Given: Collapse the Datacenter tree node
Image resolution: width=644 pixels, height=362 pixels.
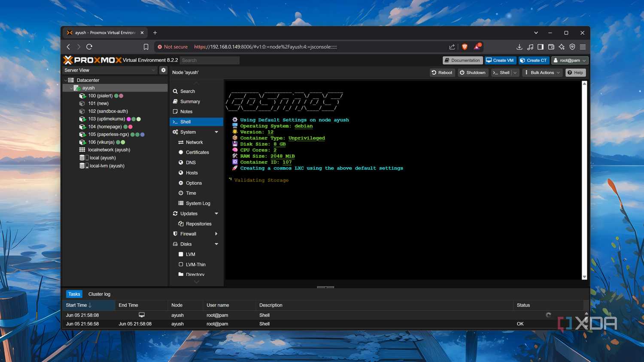Looking at the screenshot, I should click(x=66, y=80).
